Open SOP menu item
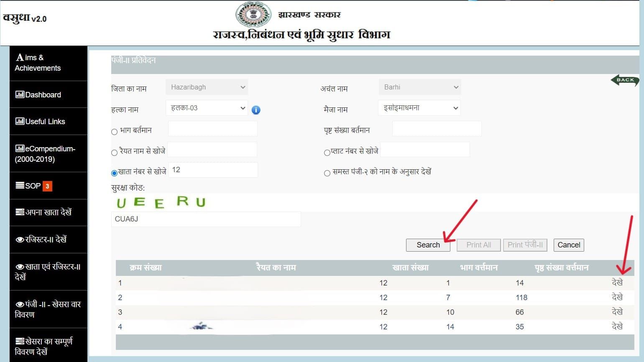 [x=49, y=186]
